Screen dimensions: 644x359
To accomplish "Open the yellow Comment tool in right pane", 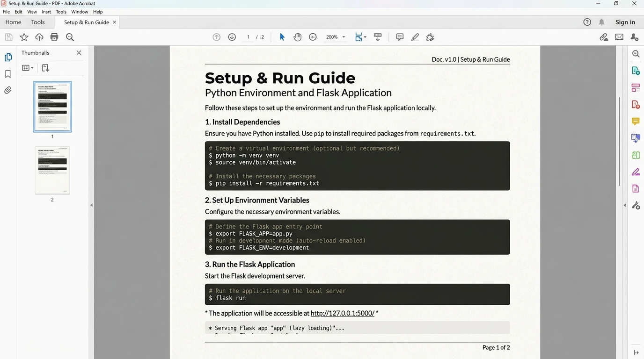I will coord(636,121).
